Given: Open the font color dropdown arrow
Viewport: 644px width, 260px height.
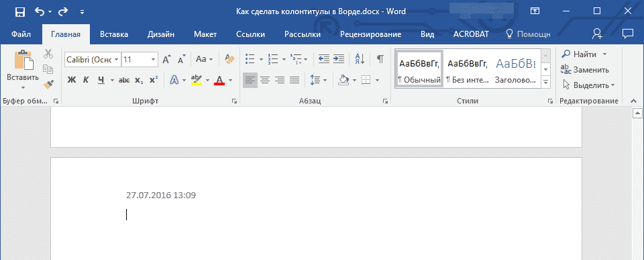Looking at the screenshot, I should tap(230, 80).
